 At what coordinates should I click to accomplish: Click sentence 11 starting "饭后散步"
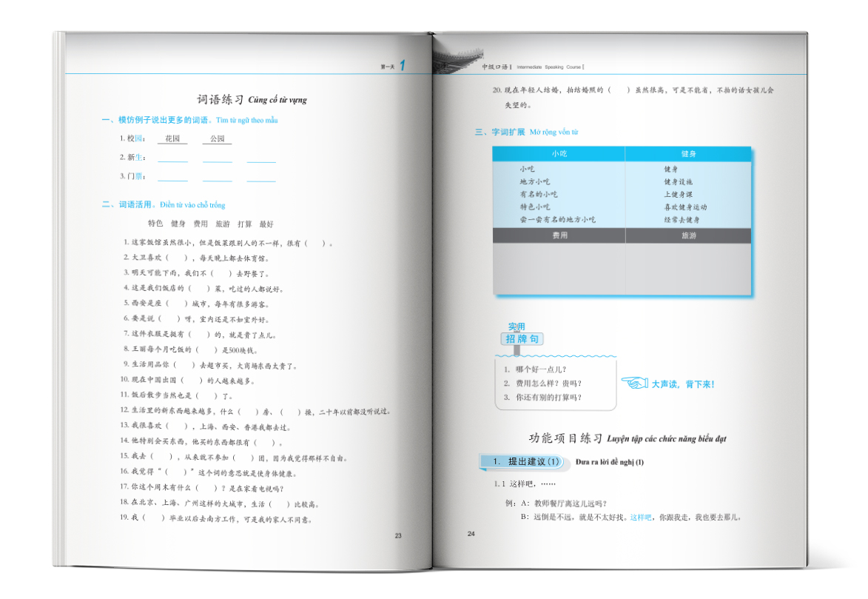coord(177,395)
